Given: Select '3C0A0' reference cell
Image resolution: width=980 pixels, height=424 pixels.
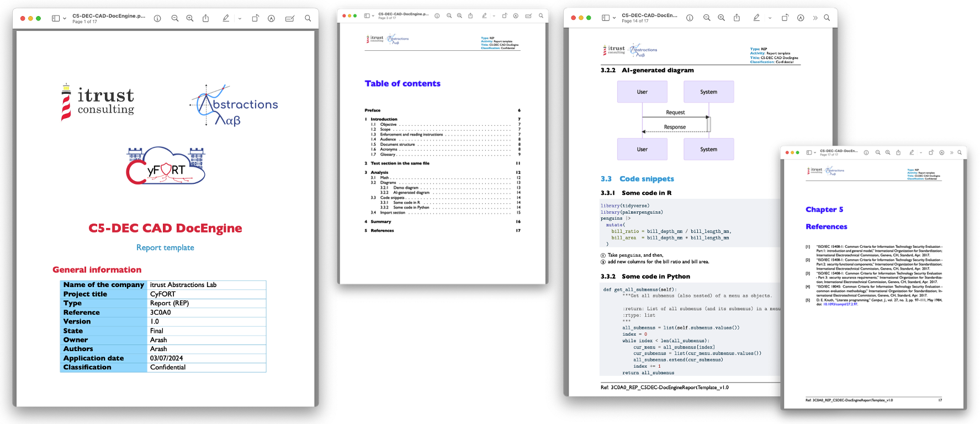Looking at the screenshot, I should [x=206, y=312].
